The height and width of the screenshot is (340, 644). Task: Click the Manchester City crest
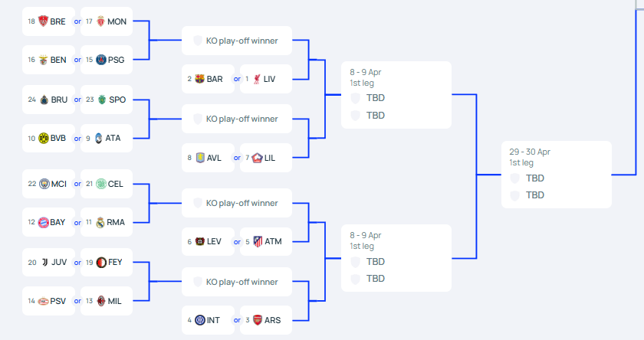pos(44,184)
